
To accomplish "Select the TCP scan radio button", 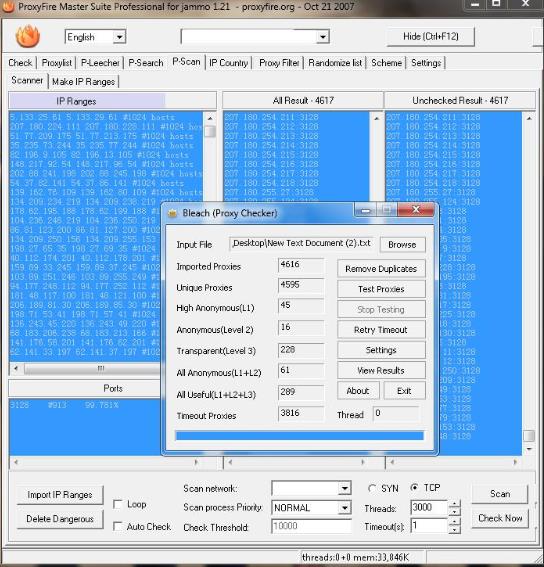I will (x=415, y=487).
